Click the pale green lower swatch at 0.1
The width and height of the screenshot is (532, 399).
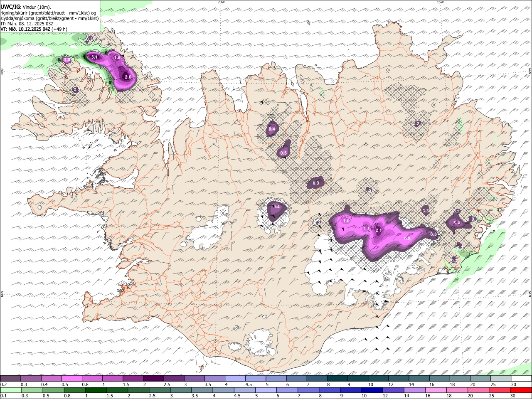pyautogui.click(x=11, y=390)
